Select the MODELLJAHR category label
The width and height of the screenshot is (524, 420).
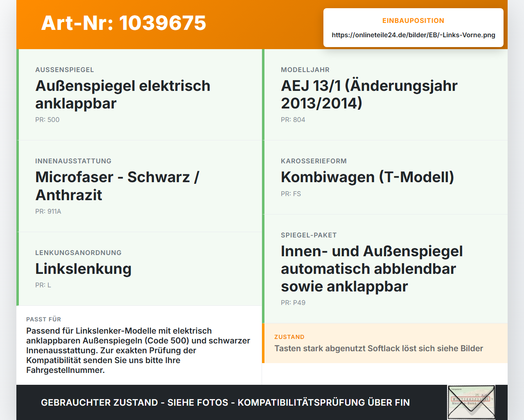pyautogui.click(x=305, y=70)
